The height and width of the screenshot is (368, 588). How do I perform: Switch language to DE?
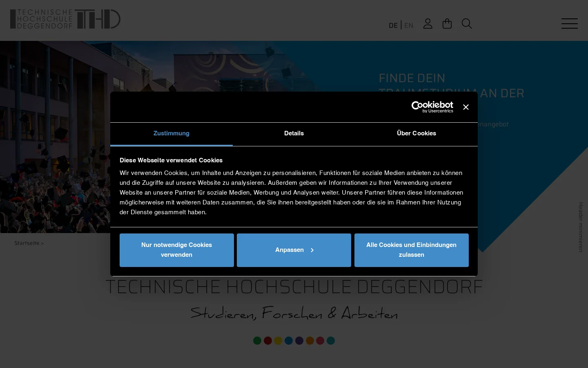pyautogui.click(x=393, y=25)
